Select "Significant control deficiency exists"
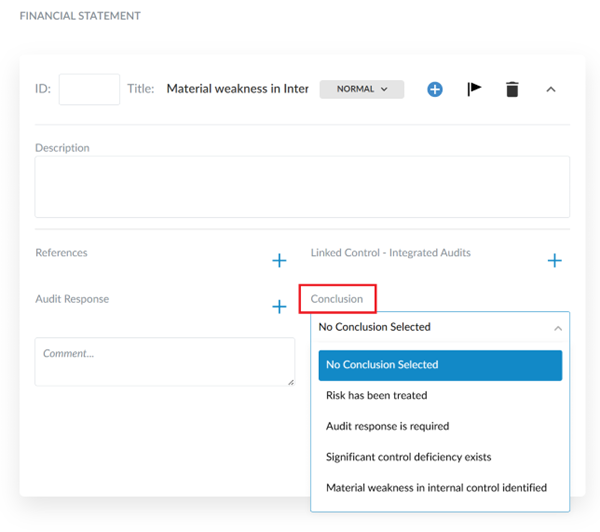 408,457
